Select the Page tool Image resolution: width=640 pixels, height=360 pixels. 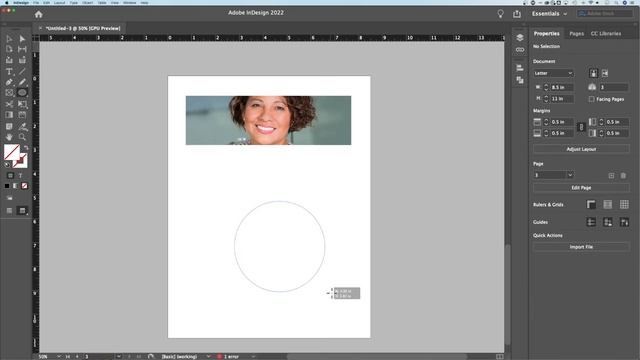tap(9, 49)
